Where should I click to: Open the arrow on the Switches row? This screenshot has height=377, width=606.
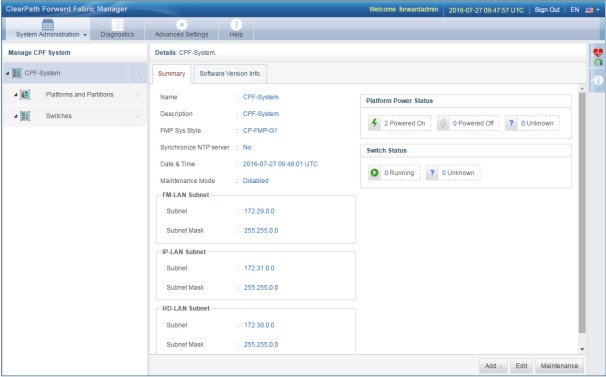pyautogui.click(x=138, y=116)
